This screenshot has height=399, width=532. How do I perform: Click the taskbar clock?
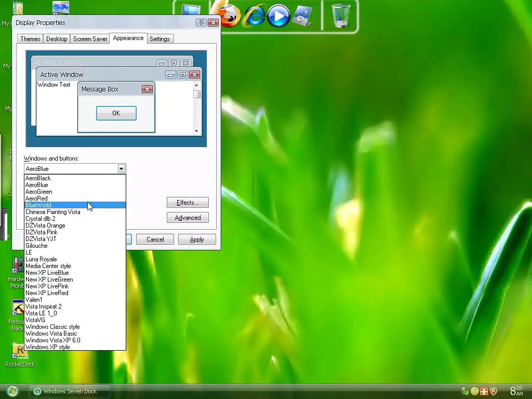(x=516, y=391)
